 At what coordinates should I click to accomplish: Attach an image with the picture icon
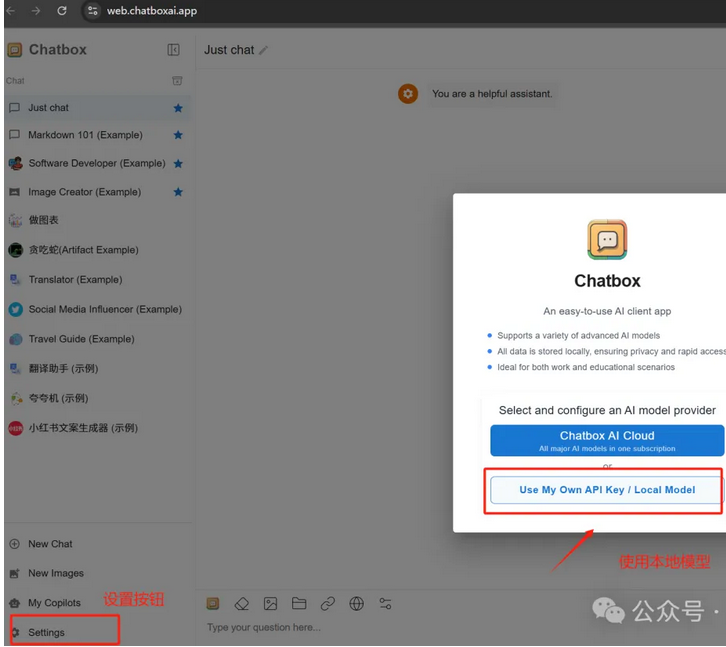270,603
